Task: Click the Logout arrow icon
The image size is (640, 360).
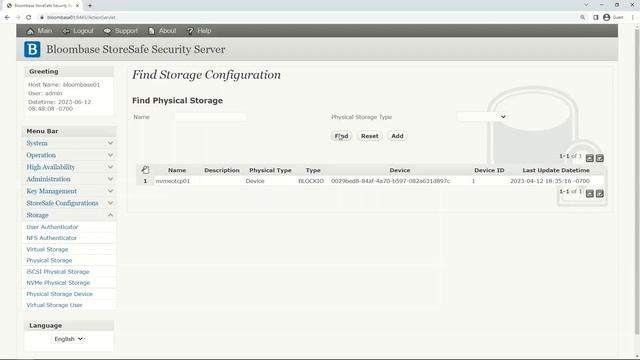Action: click(x=66, y=31)
